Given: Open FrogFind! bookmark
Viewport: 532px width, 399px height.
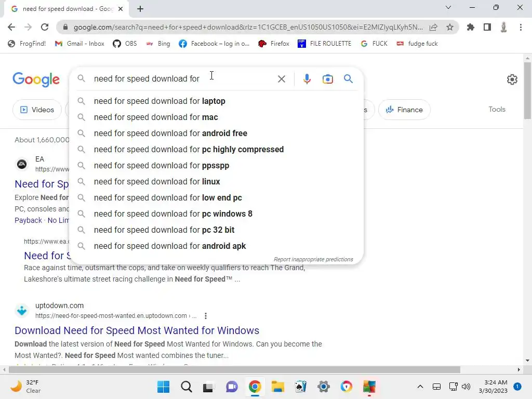Looking at the screenshot, I should point(27,44).
